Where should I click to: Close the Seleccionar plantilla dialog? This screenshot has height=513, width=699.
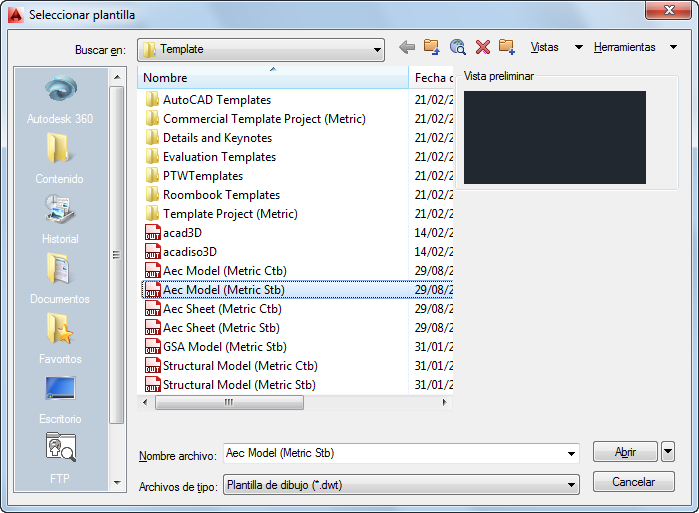(668, 10)
